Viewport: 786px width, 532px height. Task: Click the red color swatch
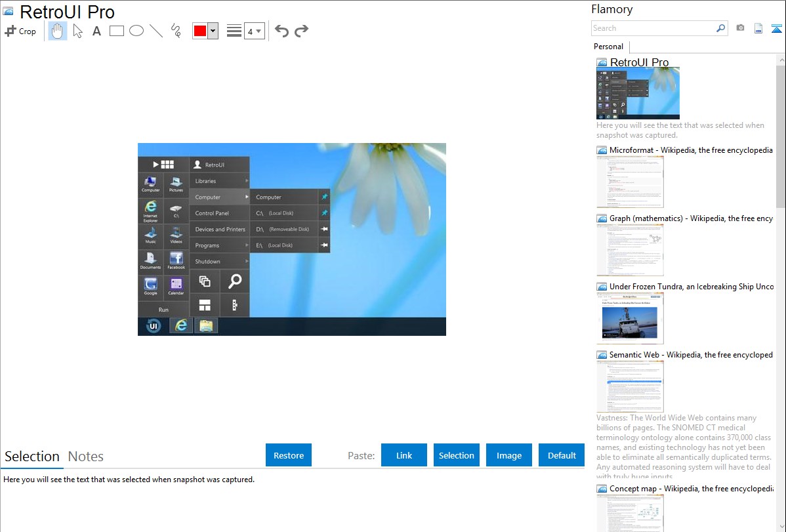[x=200, y=31]
